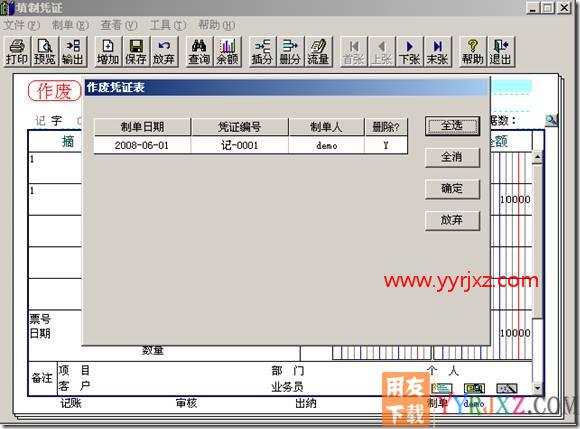Confirm with the 确定 button
The image size is (580, 429).
[x=452, y=189]
